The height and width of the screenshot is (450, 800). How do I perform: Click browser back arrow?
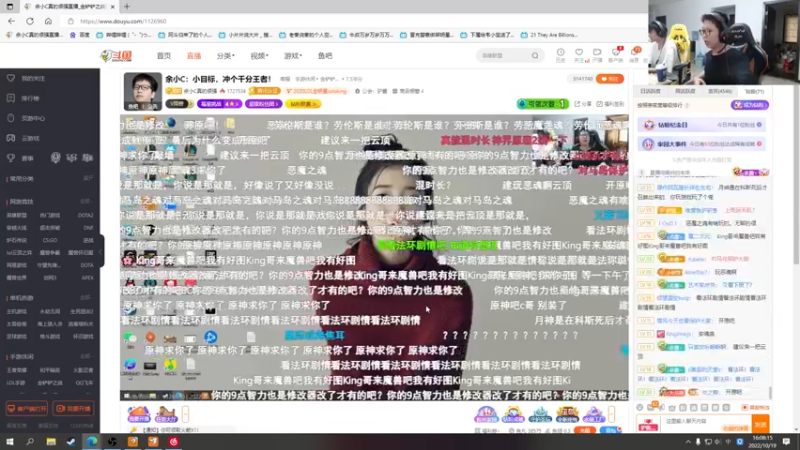[x=11, y=21]
